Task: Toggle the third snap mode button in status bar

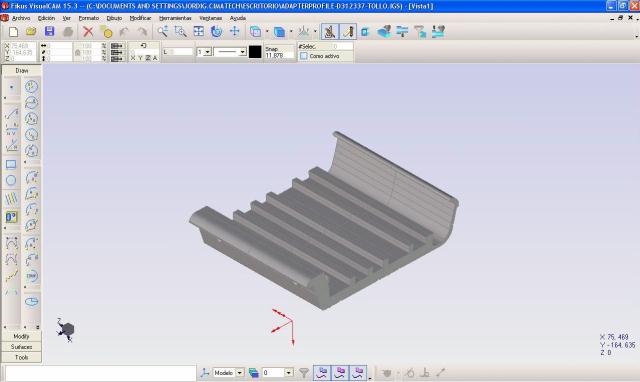Action: [358, 372]
